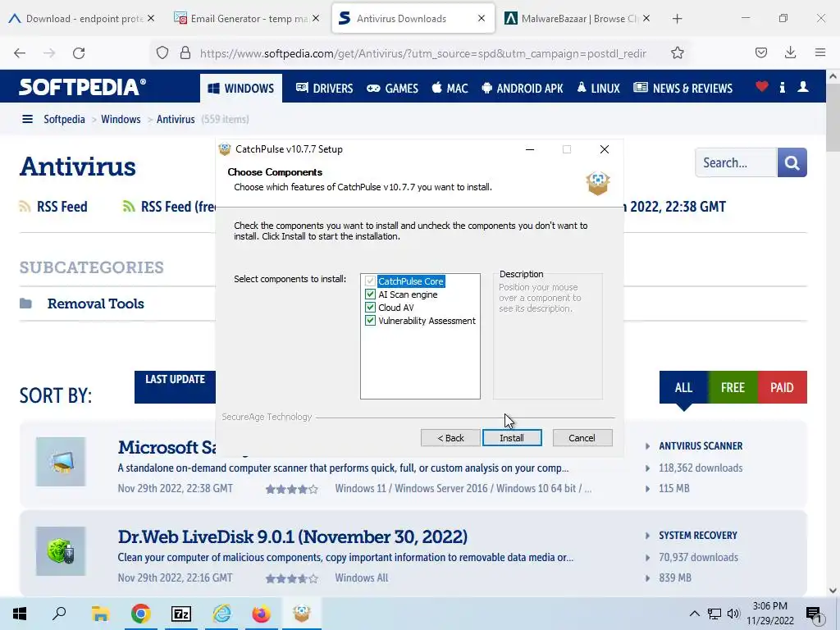Filter by PAID software
The width and height of the screenshot is (840, 630).
(782, 387)
